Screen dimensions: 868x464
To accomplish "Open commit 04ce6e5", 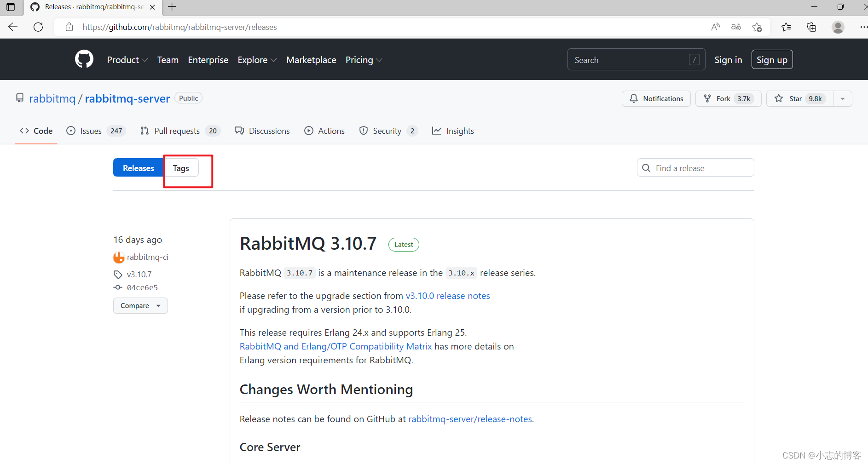I will tap(142, 287).
